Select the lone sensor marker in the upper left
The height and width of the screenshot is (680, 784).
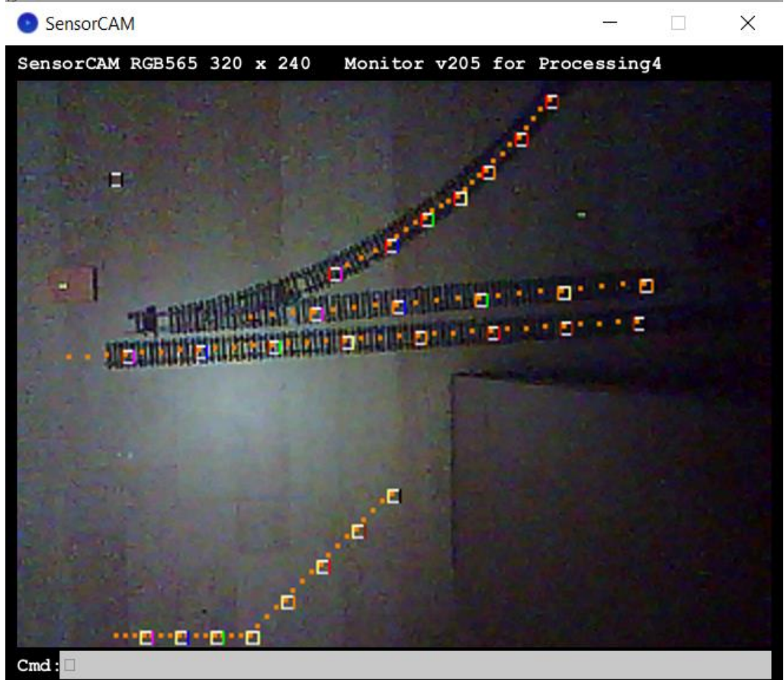click(x=116, y=179)
